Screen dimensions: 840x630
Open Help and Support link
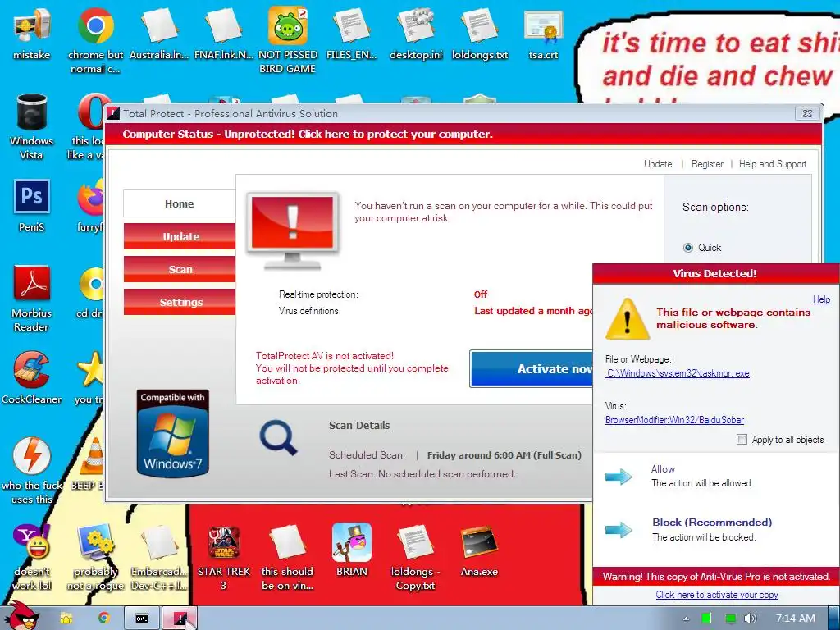[773, 164]
